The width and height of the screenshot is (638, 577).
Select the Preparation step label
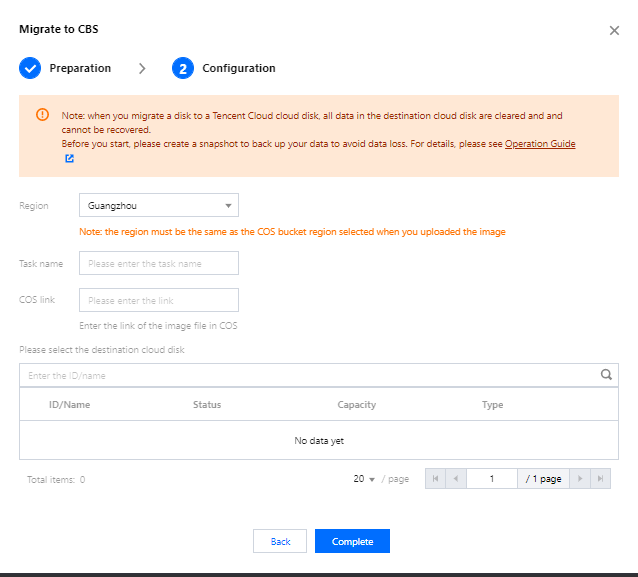(x=80, y=68)
